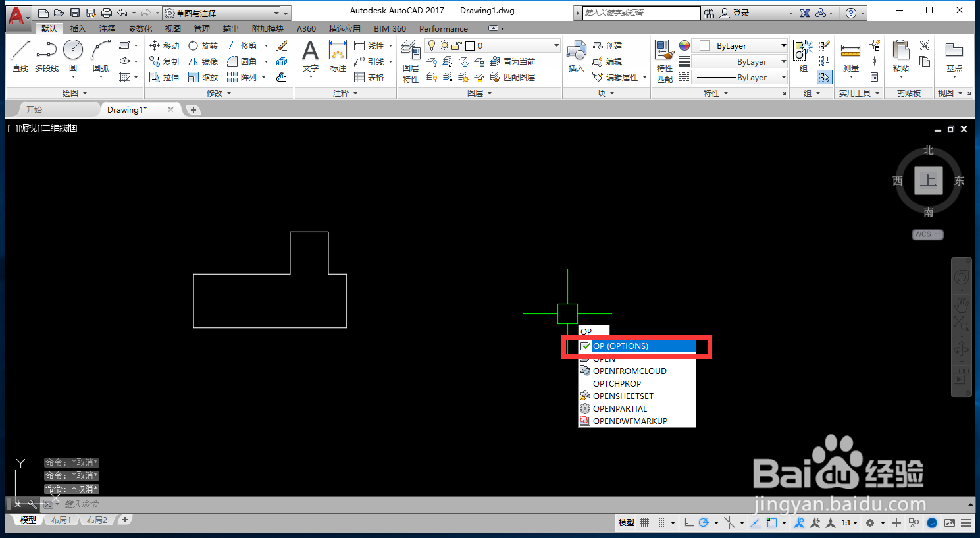Click the Scale (缩放) tool
The width and height of the screenshot is (980, 538).
(203, 77)
